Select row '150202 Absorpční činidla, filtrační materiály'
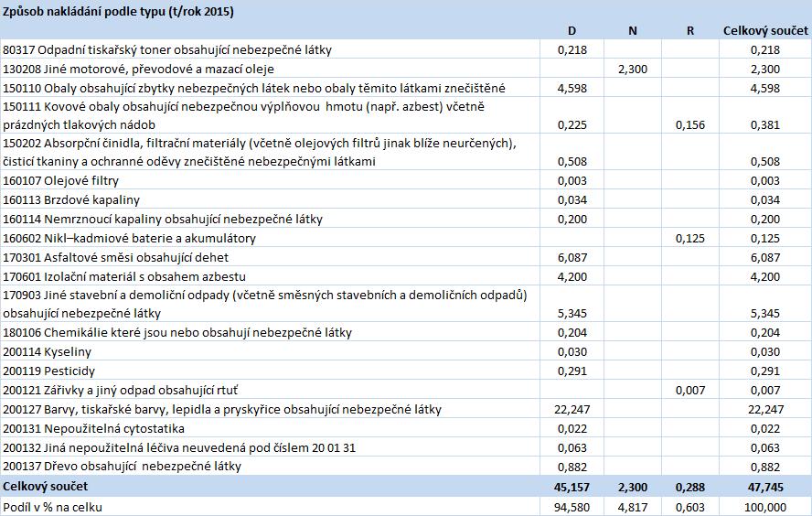 click(406, 152)
